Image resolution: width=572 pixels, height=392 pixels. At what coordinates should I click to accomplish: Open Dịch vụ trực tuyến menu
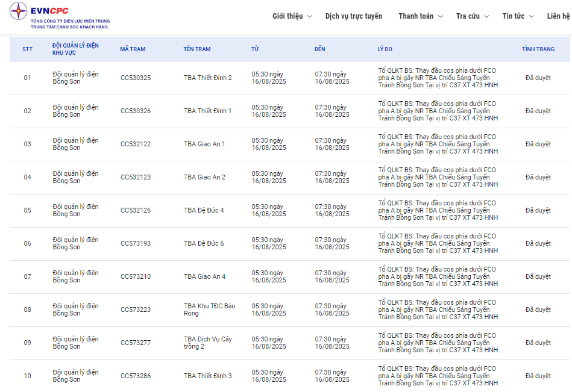point(353,16)
